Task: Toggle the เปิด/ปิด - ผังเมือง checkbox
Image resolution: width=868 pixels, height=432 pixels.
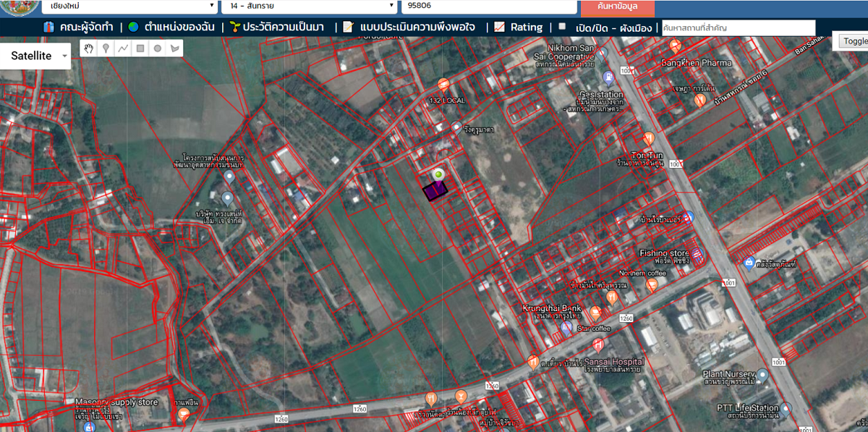Action: point(562,26)
